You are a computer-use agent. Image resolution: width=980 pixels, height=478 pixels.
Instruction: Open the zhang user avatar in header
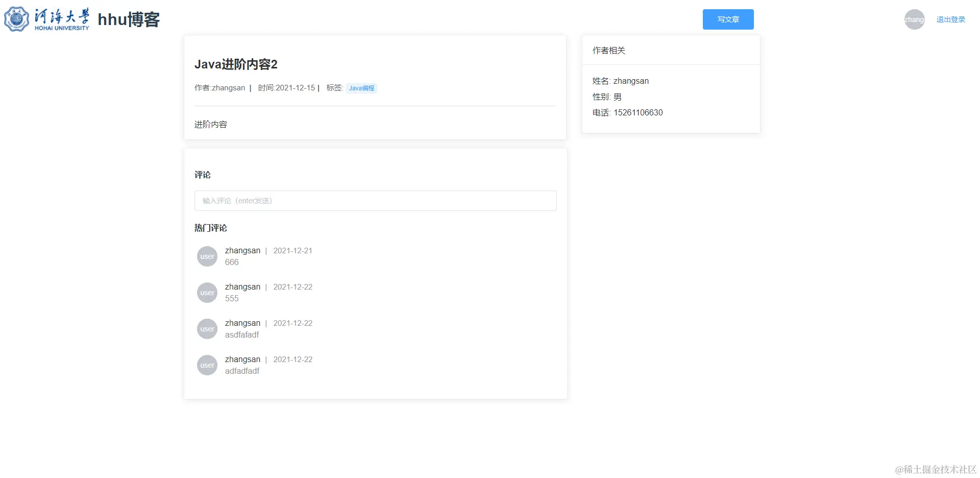click(914, 19)
